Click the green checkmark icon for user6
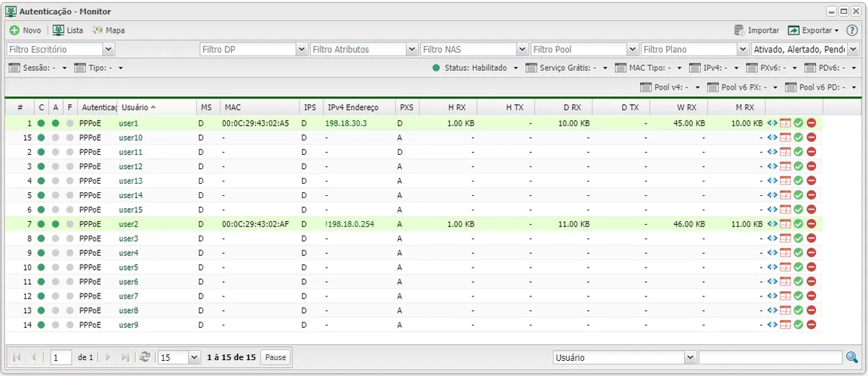 pyautogui.click(x=799, y=281)
